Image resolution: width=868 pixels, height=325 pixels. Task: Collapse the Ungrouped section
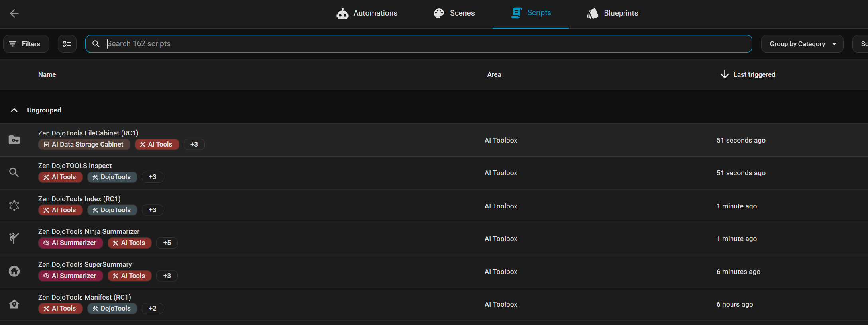14,110
